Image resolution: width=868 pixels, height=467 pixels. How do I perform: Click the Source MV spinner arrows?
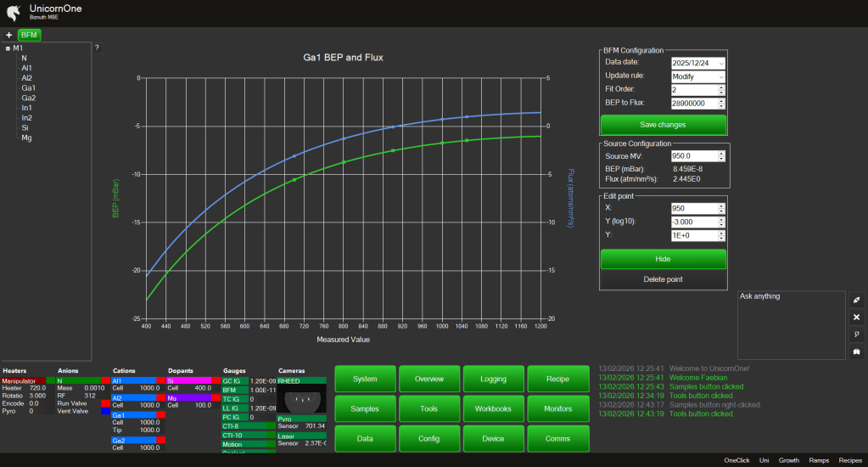click(721, 156)
